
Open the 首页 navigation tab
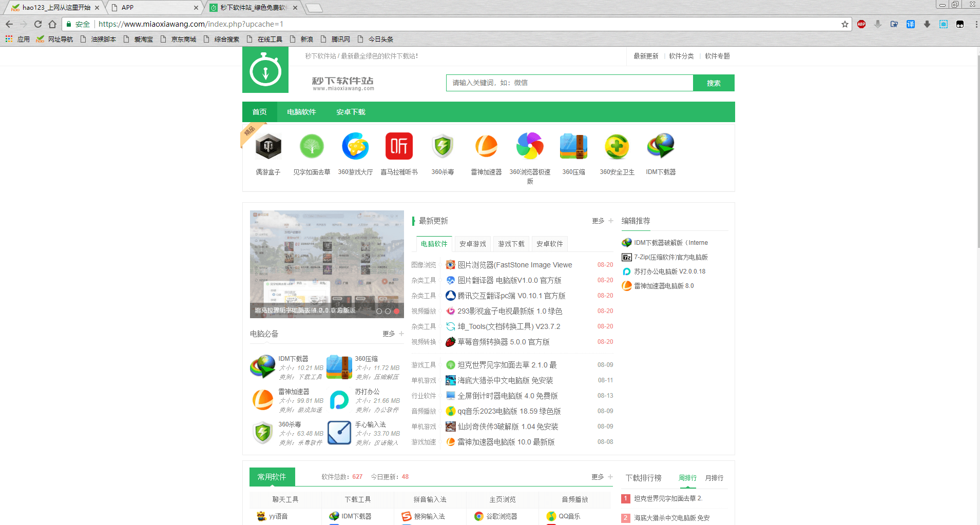(260, 112)
